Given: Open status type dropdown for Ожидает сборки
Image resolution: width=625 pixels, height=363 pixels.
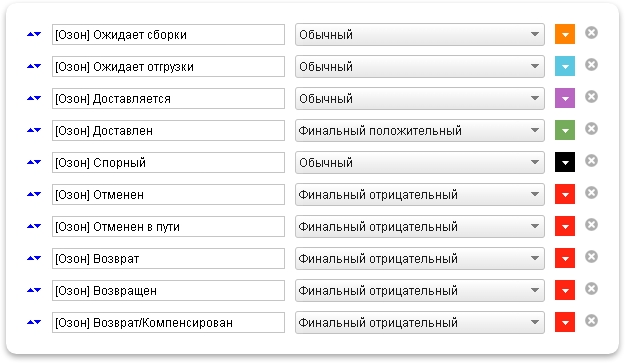Looking at the screenshot, I should [x=420, y=35].
